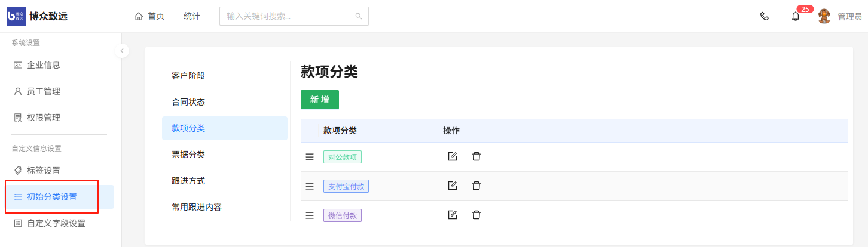This screenshot has width=868, height=247.
Task: Delete the 支付宝付款 category row
Action: tap(476, 186)
